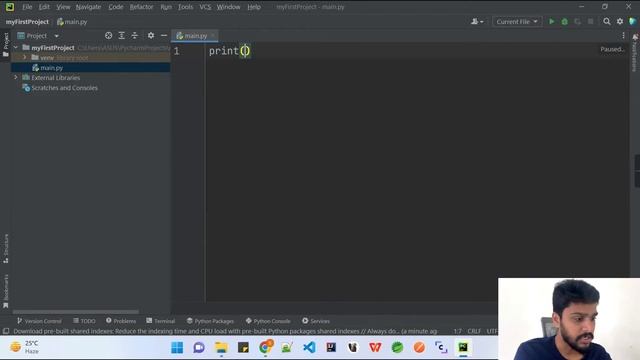
Task: Close the main.py editor tab
Action: click(213, 36)
